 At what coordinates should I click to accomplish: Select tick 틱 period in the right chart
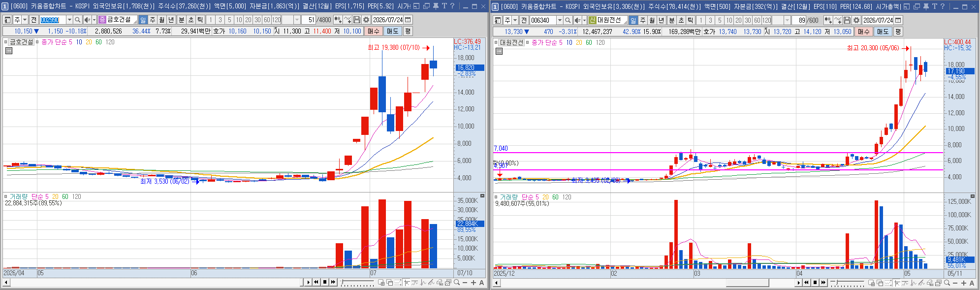point(690,20)
